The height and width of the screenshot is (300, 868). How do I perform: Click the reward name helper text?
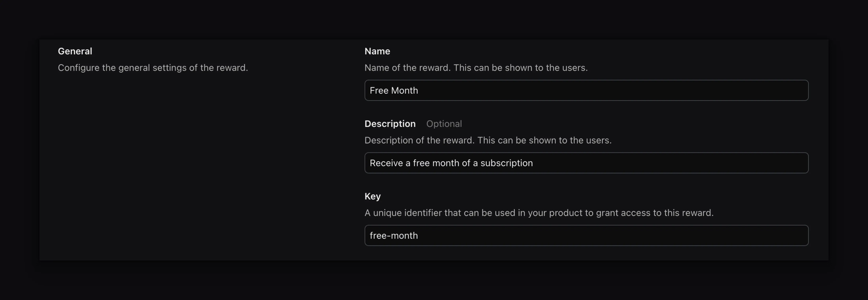point(476,68)
